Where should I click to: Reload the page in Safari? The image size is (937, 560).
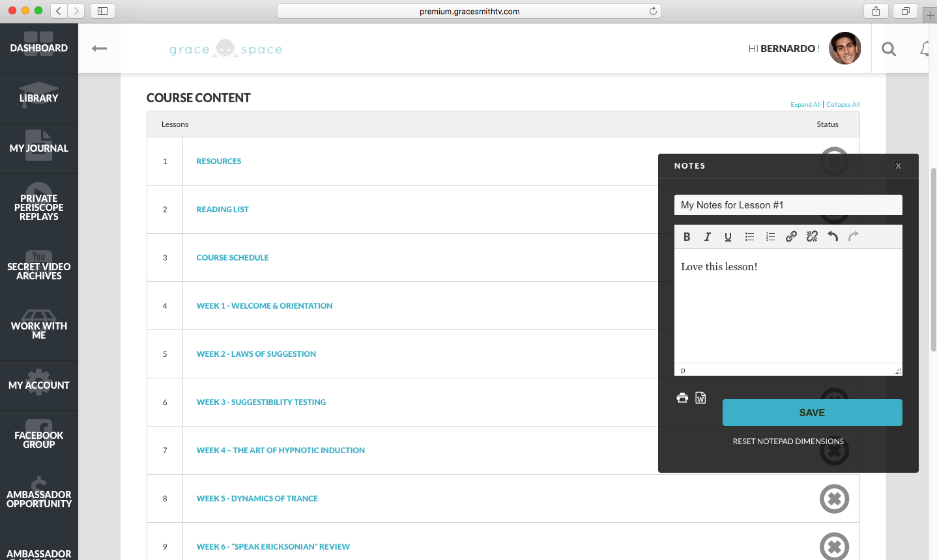coord(653,11)
